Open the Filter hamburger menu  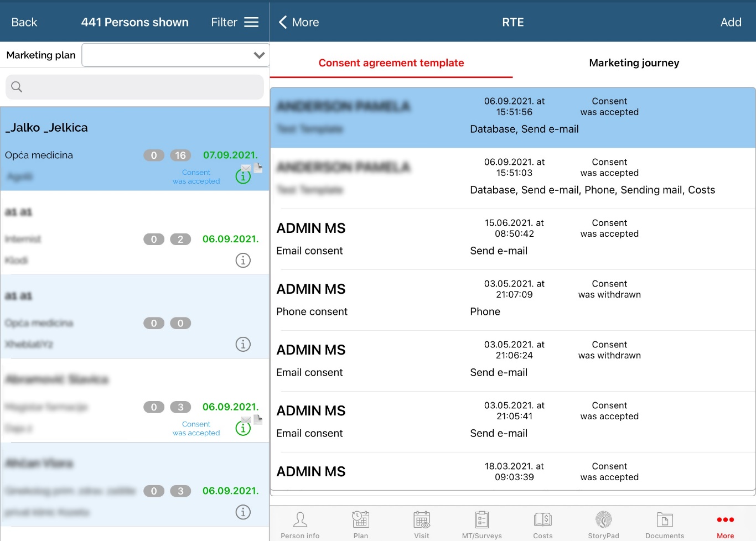[251, 22]
